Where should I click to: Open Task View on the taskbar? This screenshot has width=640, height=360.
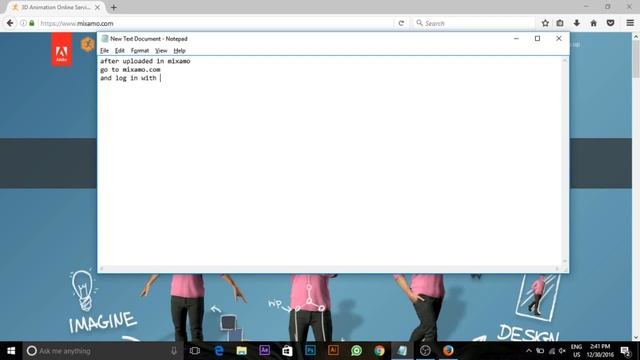[195, 351]
